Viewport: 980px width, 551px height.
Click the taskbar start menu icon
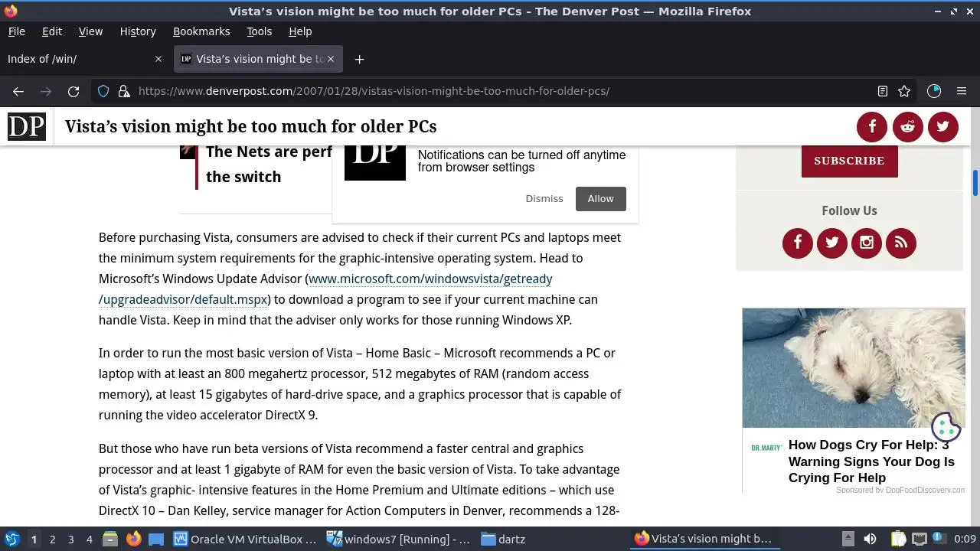[11, 539]
